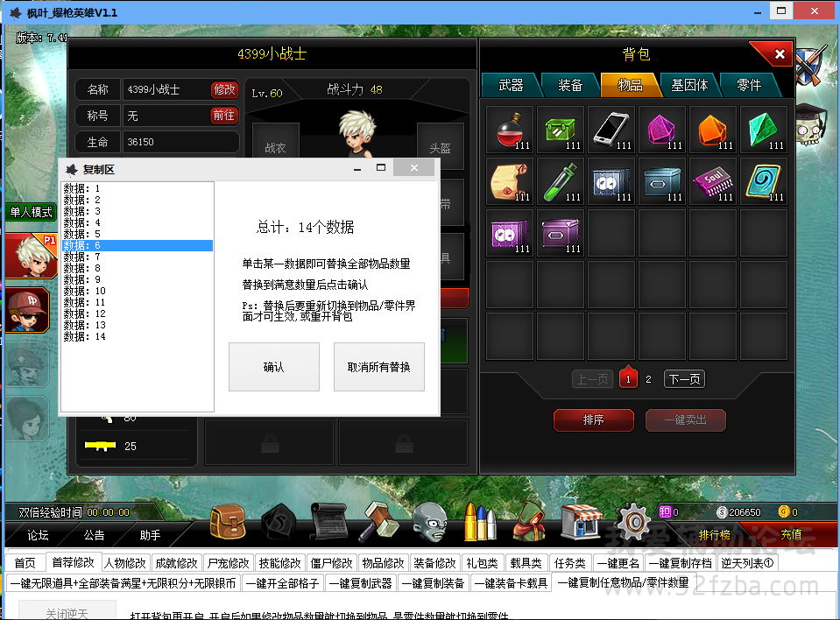Click the red potion flask item
Screen dimensions: 840x620
point(510,130)
